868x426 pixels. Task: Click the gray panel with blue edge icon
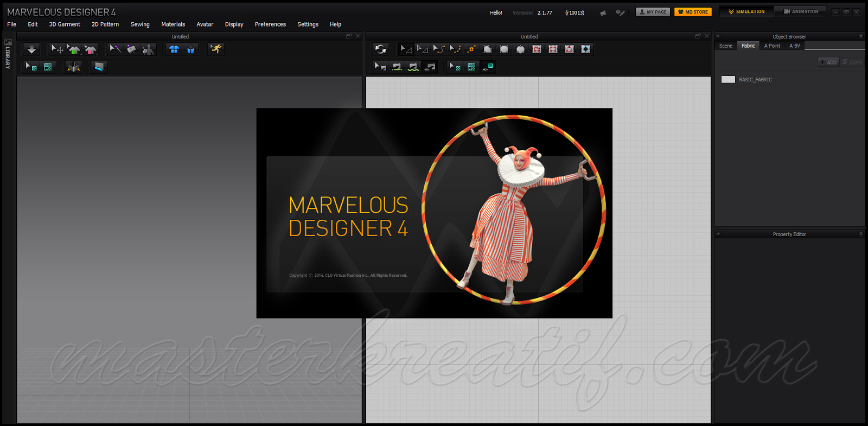tap(99, 67)
